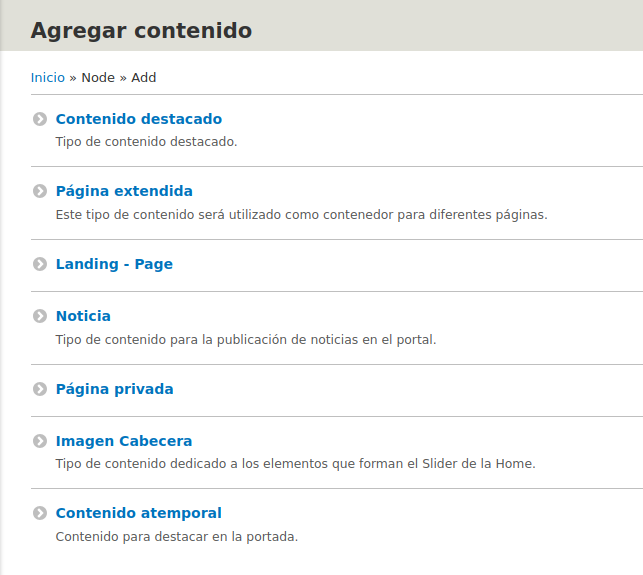The image size is (643, 575).
Task: Click the Noticia description about publishing news
Action: pos(245,339)
